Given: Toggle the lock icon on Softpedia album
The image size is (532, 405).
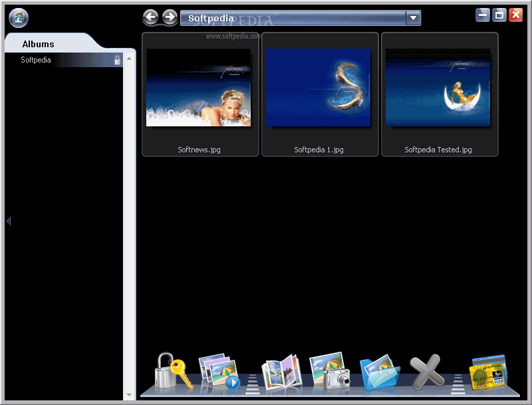Looking at the screenshot, I should (117, 60).
